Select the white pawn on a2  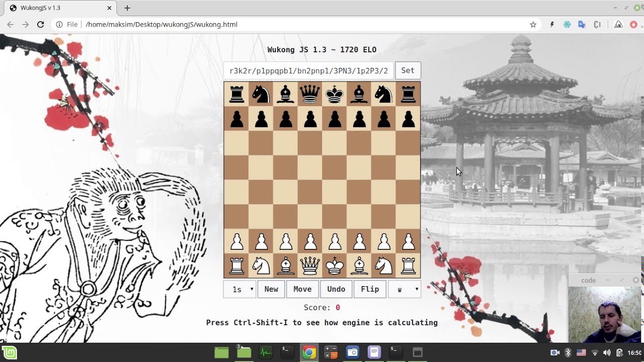236,241
